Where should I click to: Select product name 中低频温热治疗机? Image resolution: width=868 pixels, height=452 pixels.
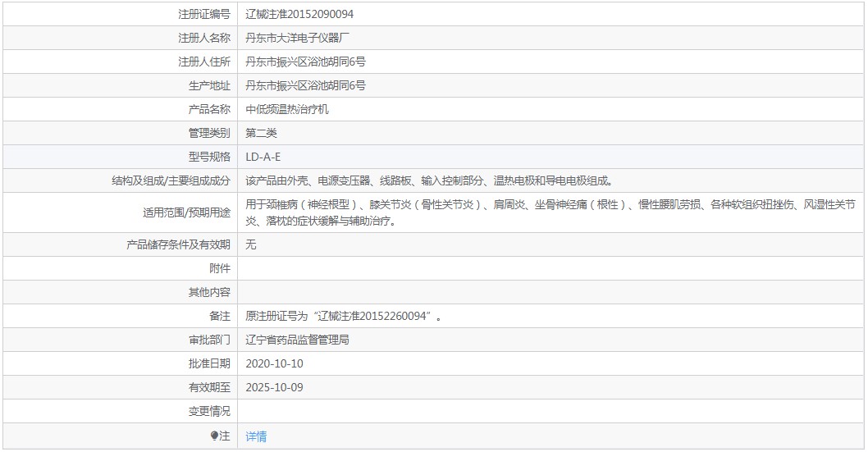click(287, 110)
